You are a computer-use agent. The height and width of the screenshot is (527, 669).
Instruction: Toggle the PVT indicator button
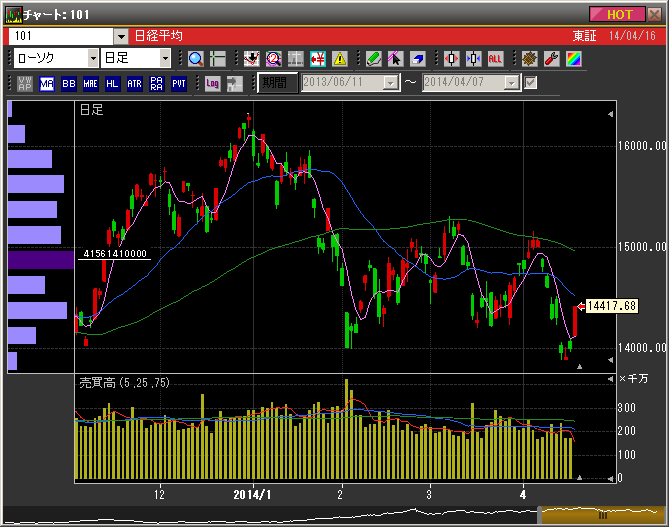pos(178,83)
